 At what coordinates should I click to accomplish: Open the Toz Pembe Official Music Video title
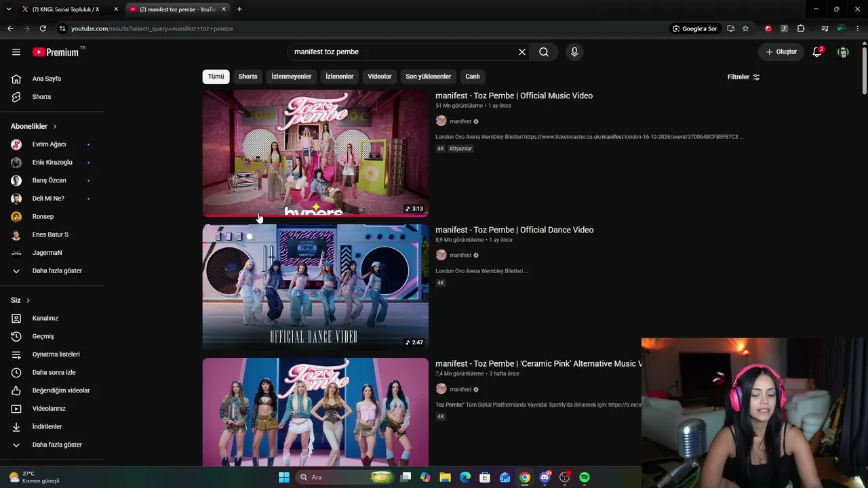[514, 96]
